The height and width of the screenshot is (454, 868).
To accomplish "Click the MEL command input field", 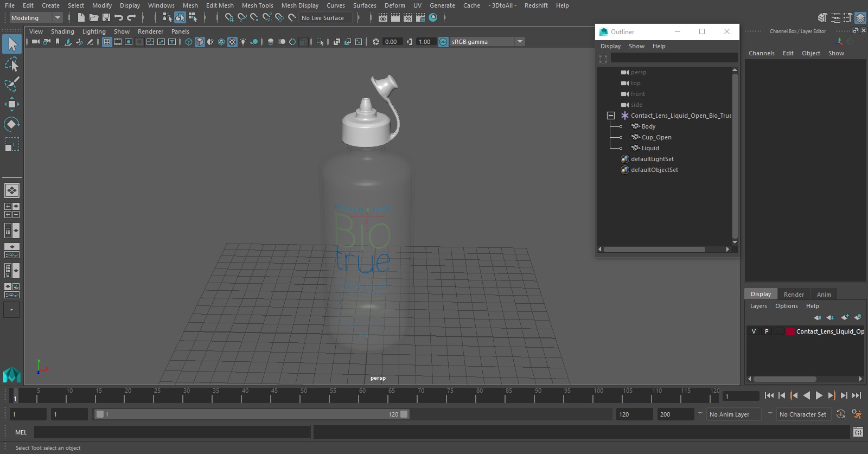I will tap(172, 432).
